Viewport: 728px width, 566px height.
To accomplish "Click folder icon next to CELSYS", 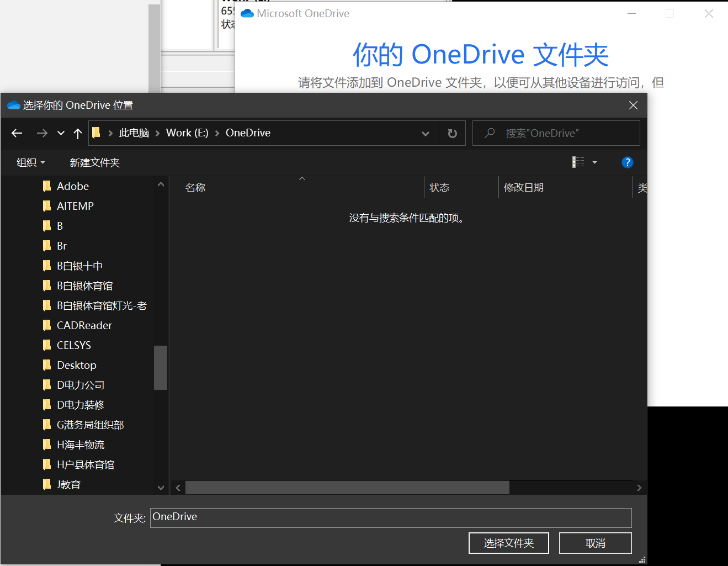I will pos(47,345).
